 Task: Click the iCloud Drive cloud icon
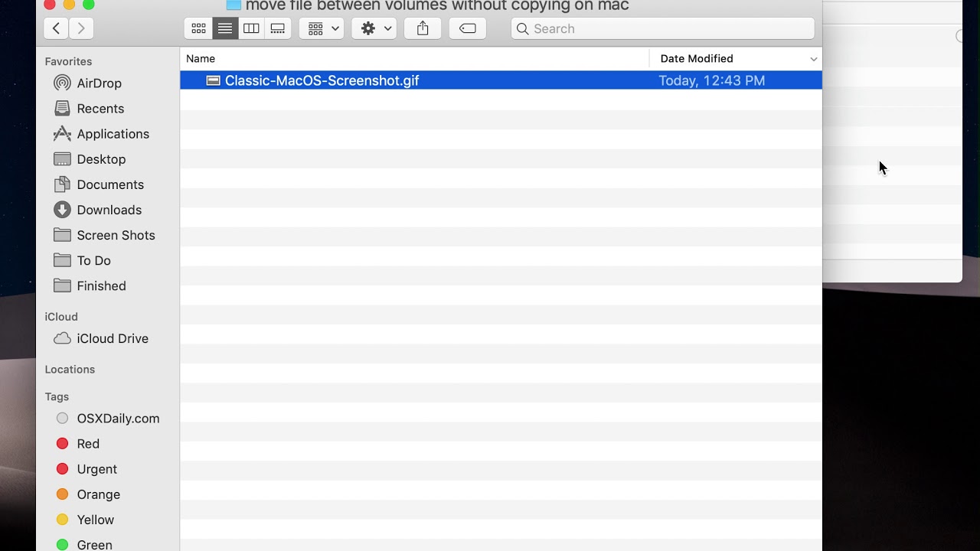click(x=63, y=337)
